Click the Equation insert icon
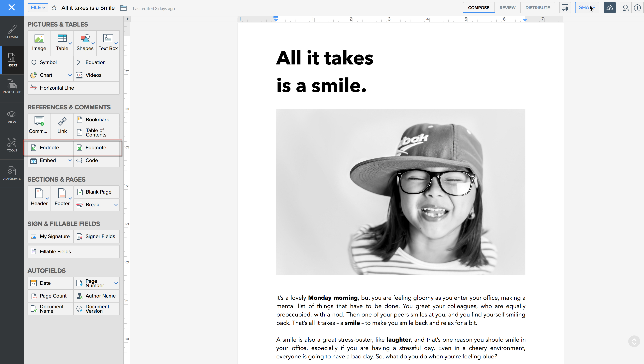644x364 pixels. click(x=79, y=62)
